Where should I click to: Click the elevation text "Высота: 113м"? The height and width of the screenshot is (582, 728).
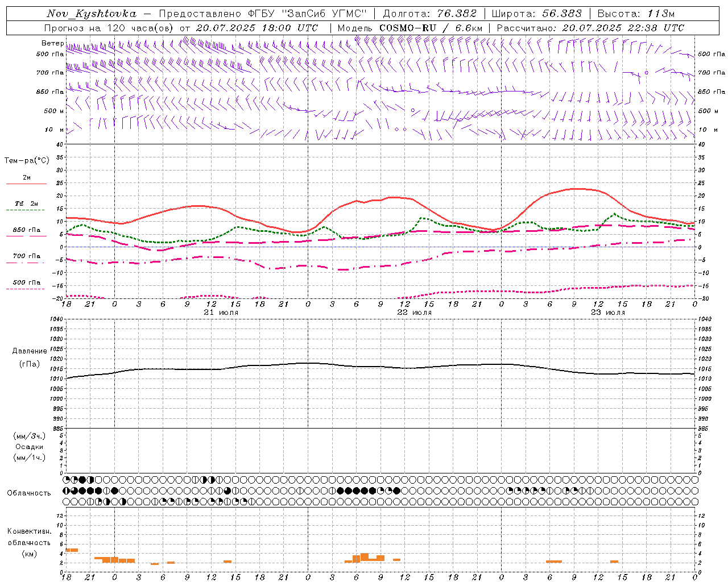point(636,14)
